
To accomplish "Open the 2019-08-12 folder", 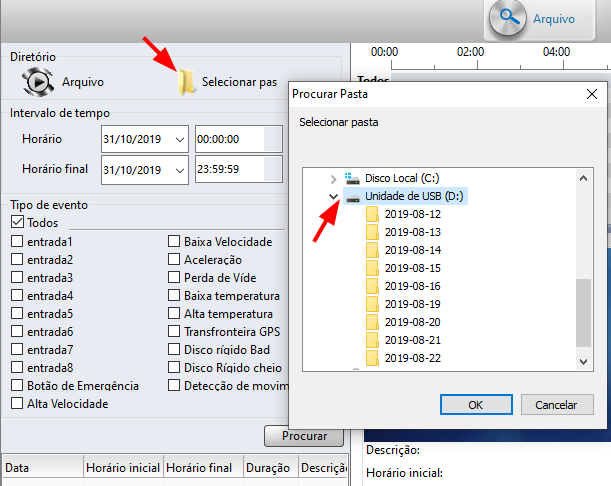I will [x=412, y=214].
